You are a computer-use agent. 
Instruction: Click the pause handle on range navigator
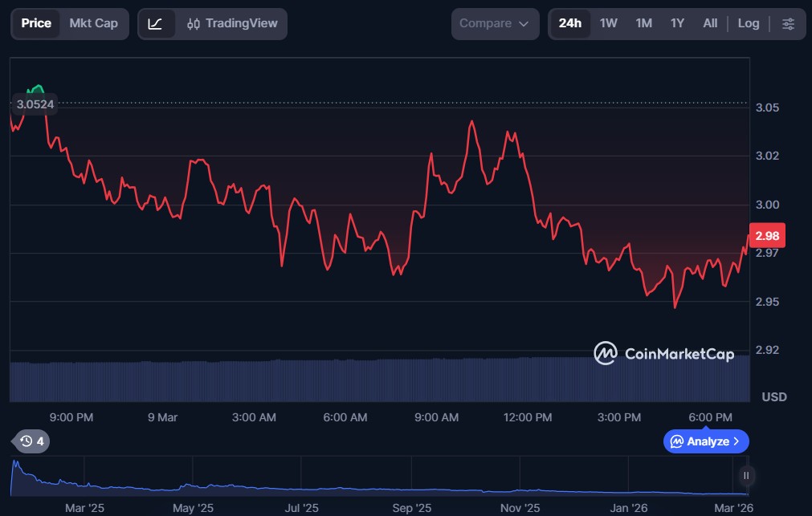point(746,476)
